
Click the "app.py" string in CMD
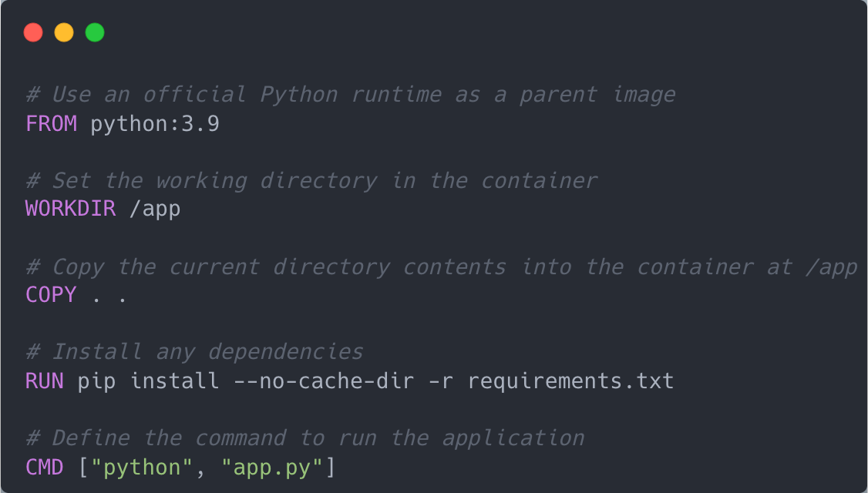272,467
